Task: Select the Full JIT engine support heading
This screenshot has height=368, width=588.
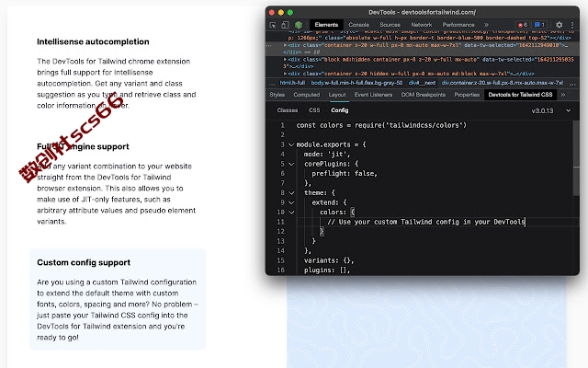Action: (x=83, y=147)
